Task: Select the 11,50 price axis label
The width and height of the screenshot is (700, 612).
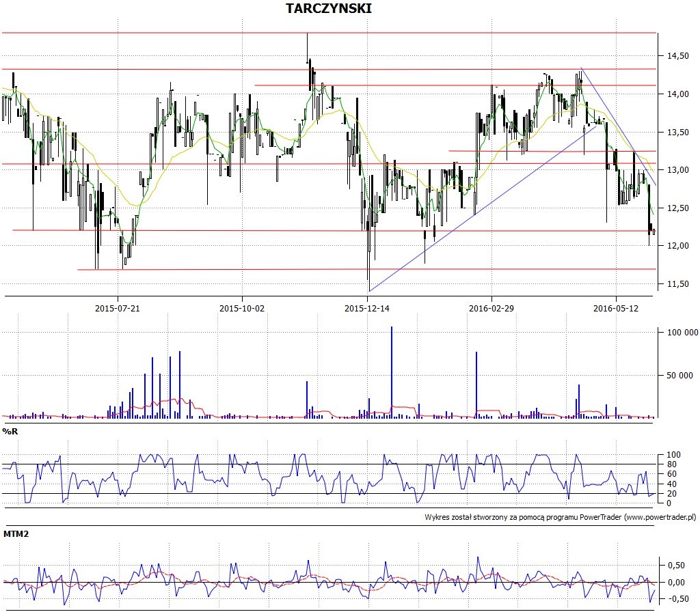Action: pos(677,283)
